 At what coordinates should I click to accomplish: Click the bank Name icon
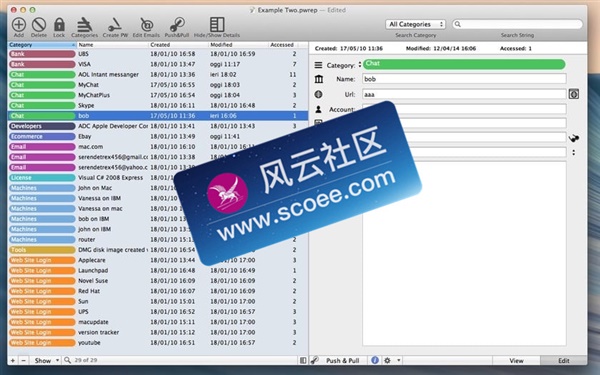pyautogui.click(x=318, y=79)
